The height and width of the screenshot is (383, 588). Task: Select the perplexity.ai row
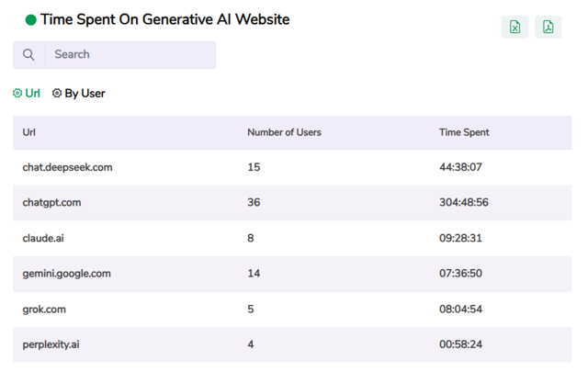click(x=51, y=344)
